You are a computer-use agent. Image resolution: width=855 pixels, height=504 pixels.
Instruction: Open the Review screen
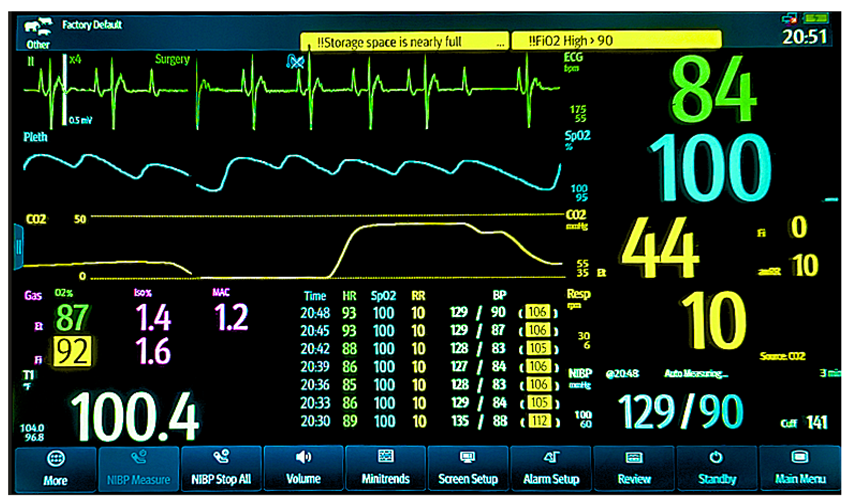[634, 469]
